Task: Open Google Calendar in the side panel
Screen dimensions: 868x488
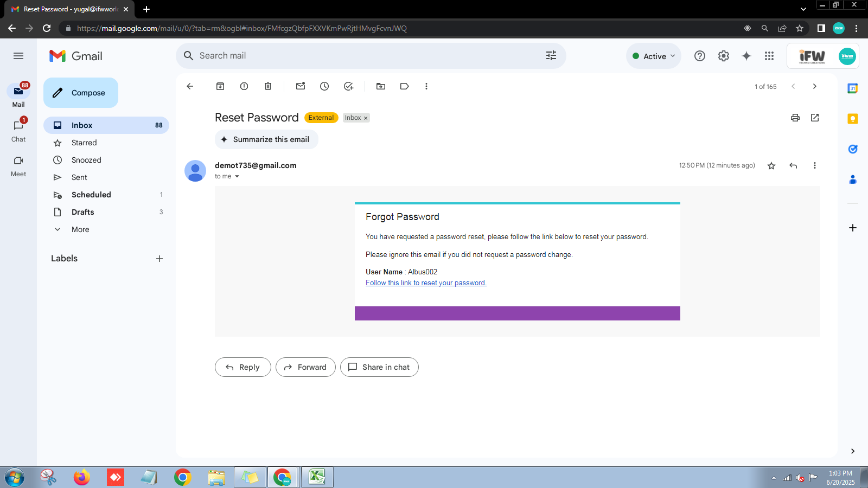Action: tap(853, 88)
